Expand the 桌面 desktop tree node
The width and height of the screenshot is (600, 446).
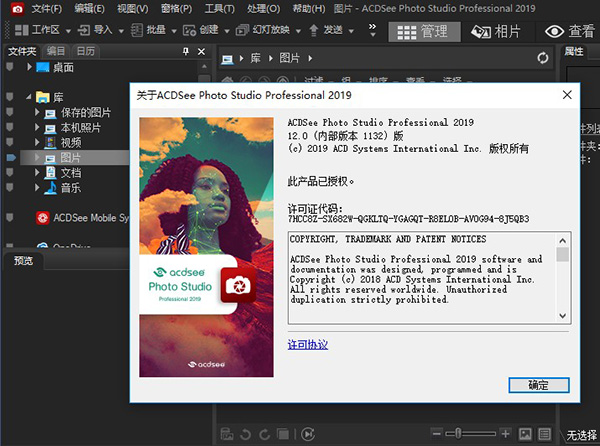click(x=29, y=67)
